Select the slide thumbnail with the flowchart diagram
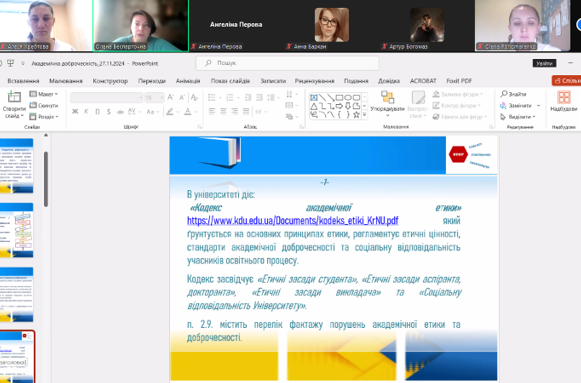 pos(16,230)
